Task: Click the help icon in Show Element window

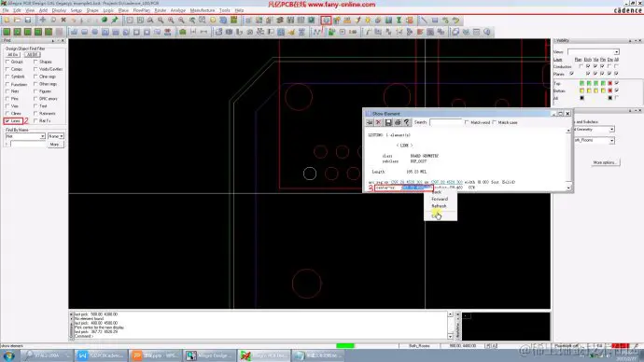Action: (407, 122)
